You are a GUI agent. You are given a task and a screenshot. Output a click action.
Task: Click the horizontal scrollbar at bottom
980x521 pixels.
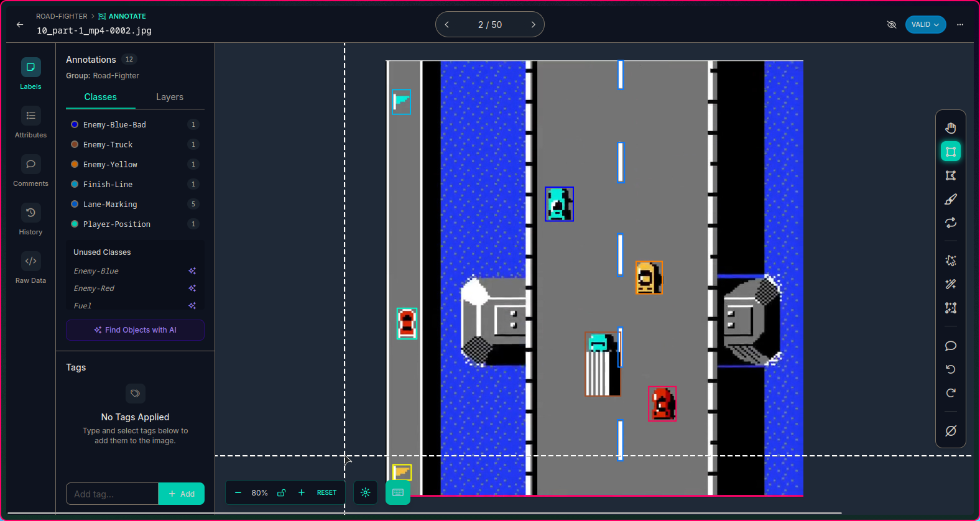point(424,514)
